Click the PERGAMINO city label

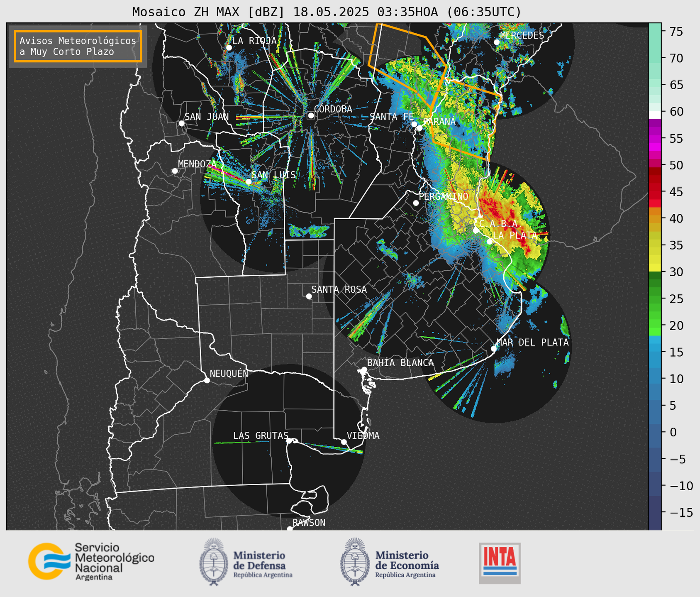(444, 196)
